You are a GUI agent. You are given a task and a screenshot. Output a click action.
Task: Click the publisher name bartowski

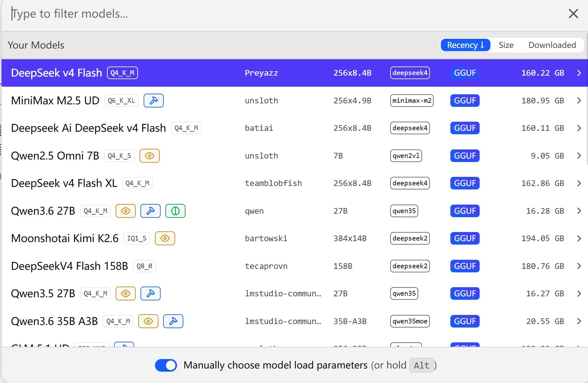pyautogui.click(x=266, y=238)
